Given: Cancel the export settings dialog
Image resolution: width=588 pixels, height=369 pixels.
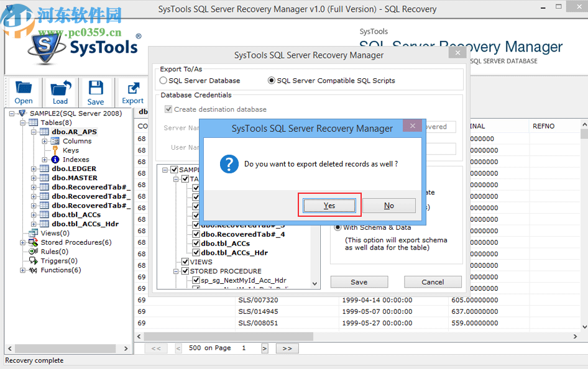Looking at the screenshot, I should 433,281.
